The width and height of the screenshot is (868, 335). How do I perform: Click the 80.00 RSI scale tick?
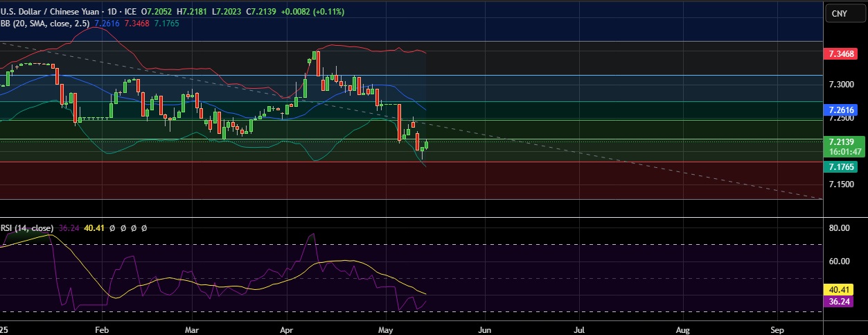tap(840, 227)
